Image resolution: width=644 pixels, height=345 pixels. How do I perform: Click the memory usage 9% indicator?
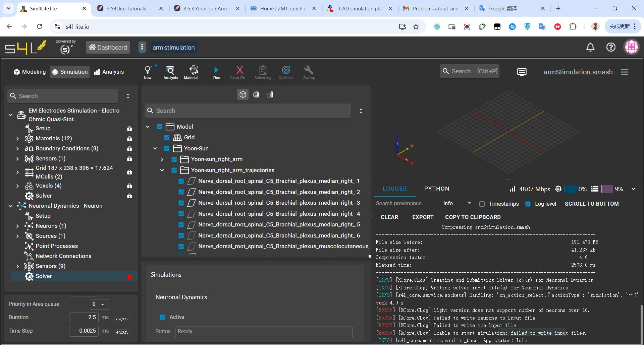tap(608, 189)
